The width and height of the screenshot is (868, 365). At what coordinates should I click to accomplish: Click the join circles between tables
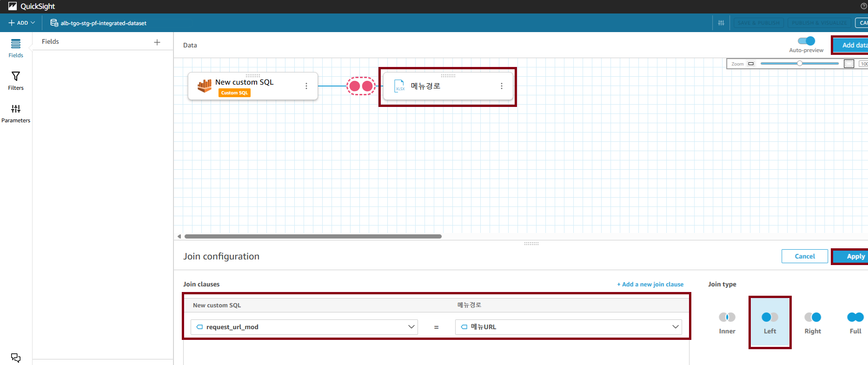point(361,86)
